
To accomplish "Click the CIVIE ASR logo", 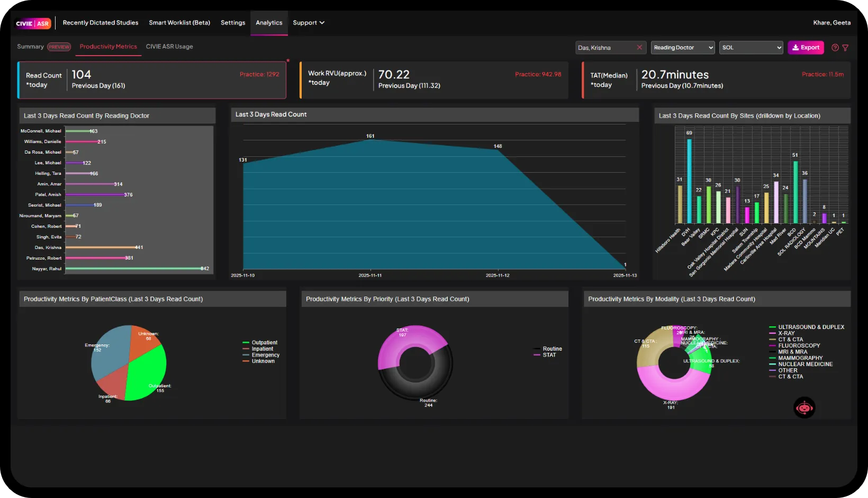I will [33, 23].
